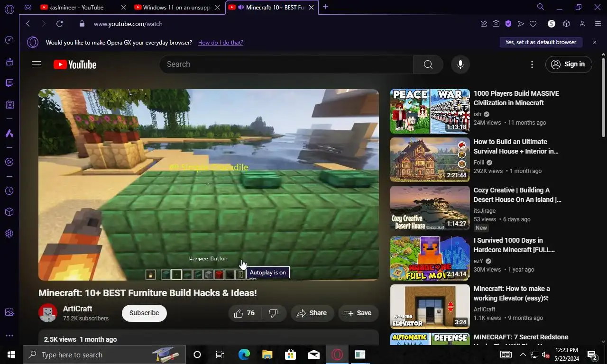The width and height of the screenshot is (607, 364).
Task: Open a new tab with plus button
Action: coord(325,7)
